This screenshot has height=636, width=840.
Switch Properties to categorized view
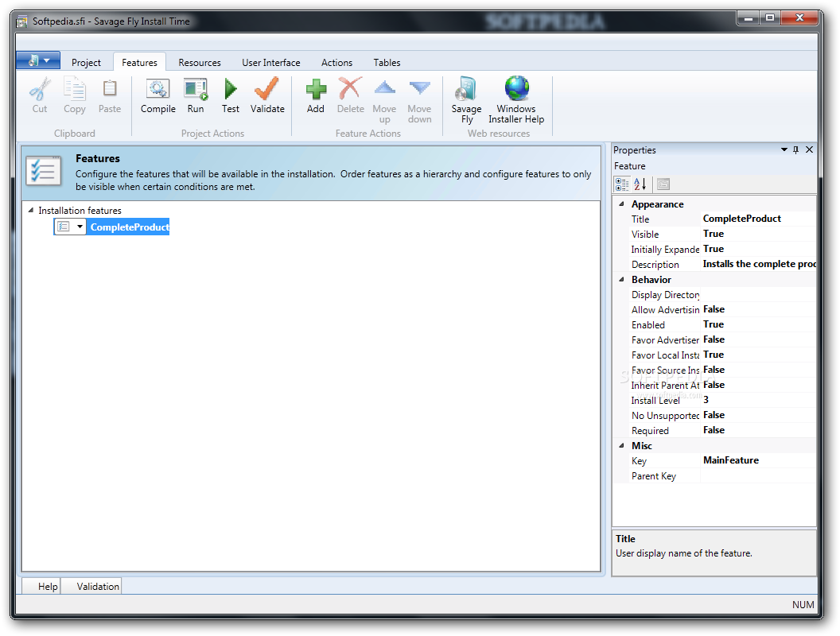pyautogui.click(x=622, y=184)
